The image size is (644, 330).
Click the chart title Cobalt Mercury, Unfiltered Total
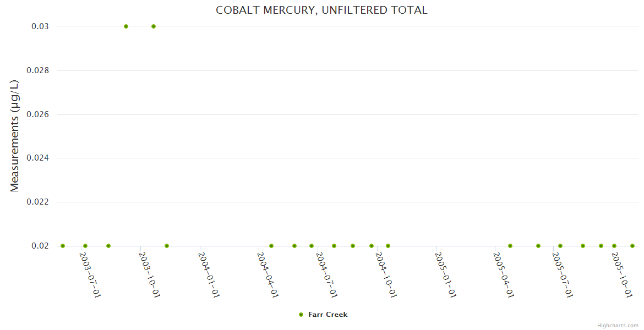321,10
